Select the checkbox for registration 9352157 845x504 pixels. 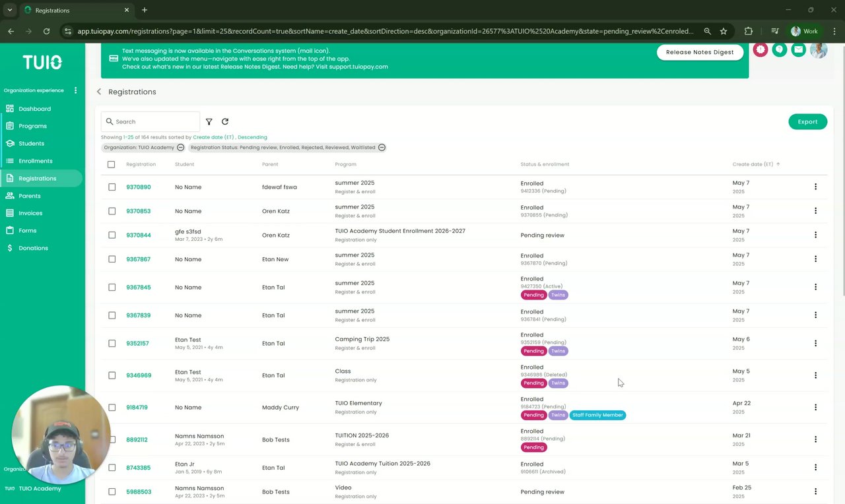pyautogui.click(x=112, y=344)
